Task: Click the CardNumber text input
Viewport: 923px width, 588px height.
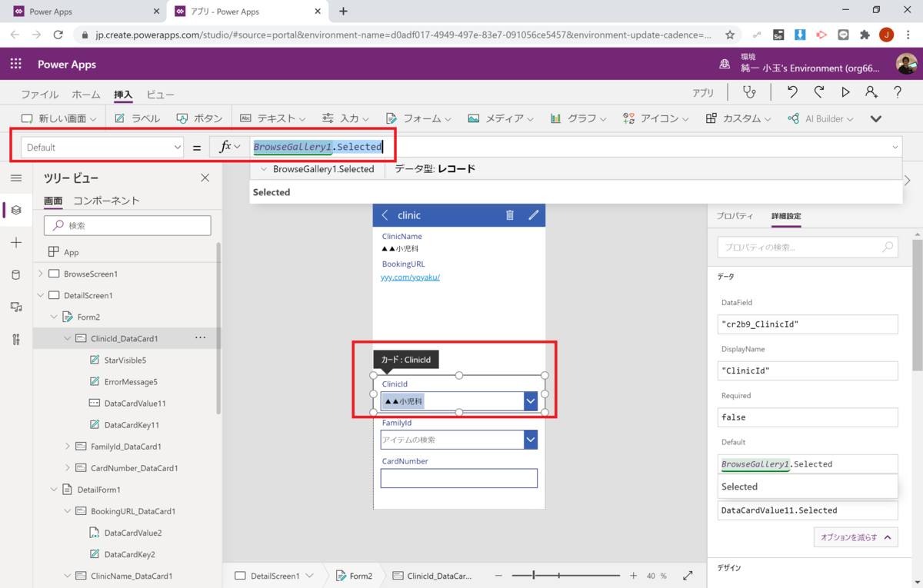Action: (x=458, y=477)
